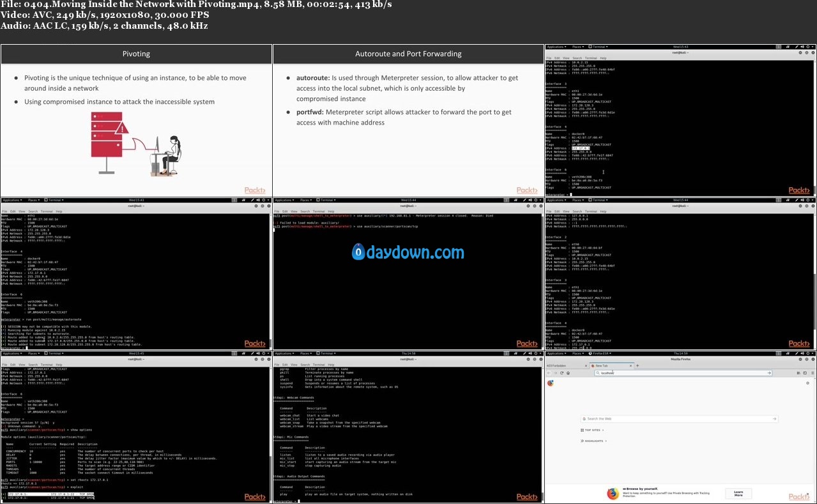Reload the page in the Firefox frame

561,373
